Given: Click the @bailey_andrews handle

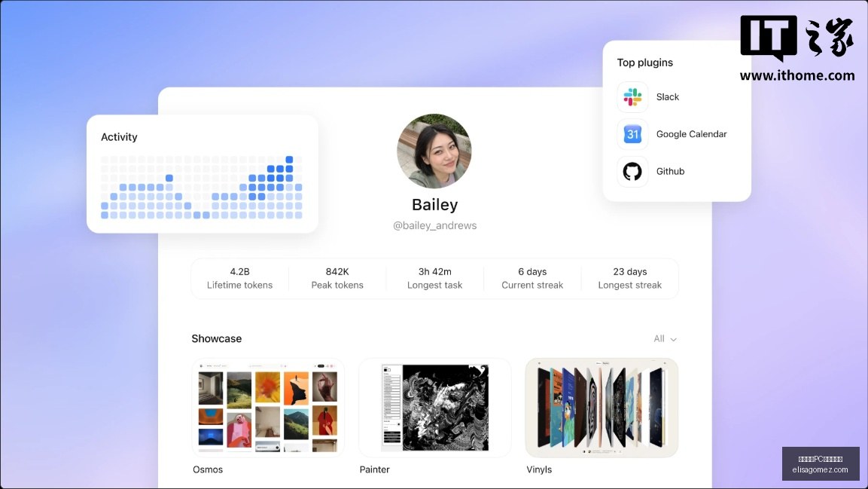Looking at the screenshot, I should (x=434, y=225).
